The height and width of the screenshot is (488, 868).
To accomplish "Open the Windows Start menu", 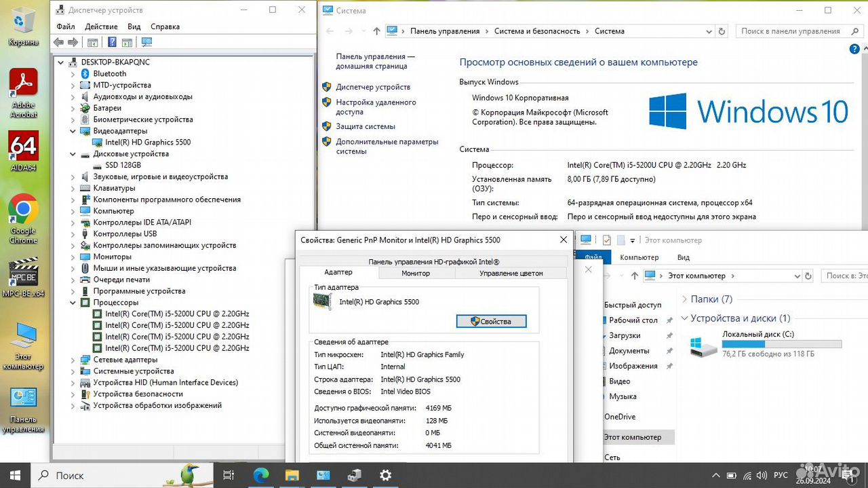I will pos(15,475).
